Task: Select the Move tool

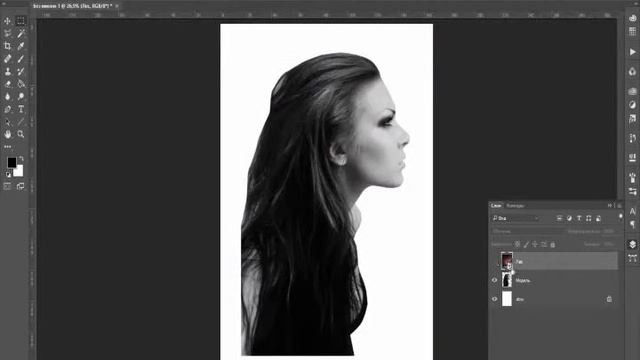Action: (x=7, y=21)
